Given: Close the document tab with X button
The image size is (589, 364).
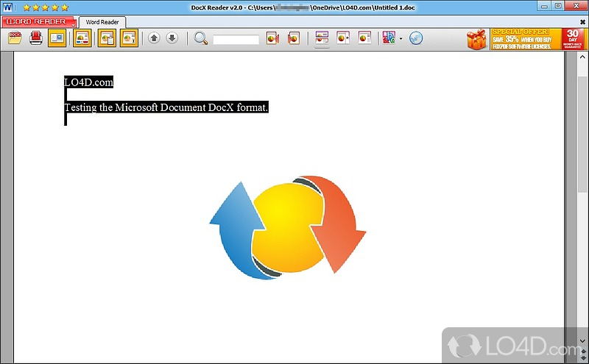Looking at the screenshot, I should [582, 22].
